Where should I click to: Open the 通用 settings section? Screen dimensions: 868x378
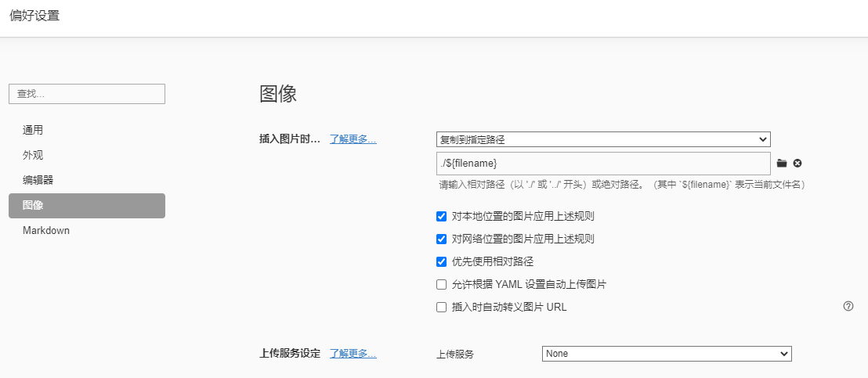click(33, 130)
